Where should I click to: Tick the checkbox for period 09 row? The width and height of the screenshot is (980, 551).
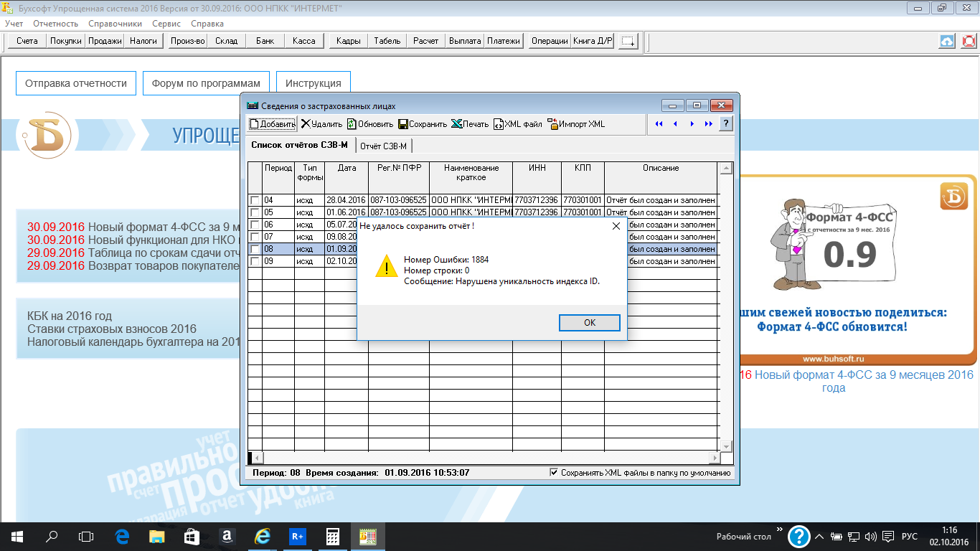click(x=255, y=261)
